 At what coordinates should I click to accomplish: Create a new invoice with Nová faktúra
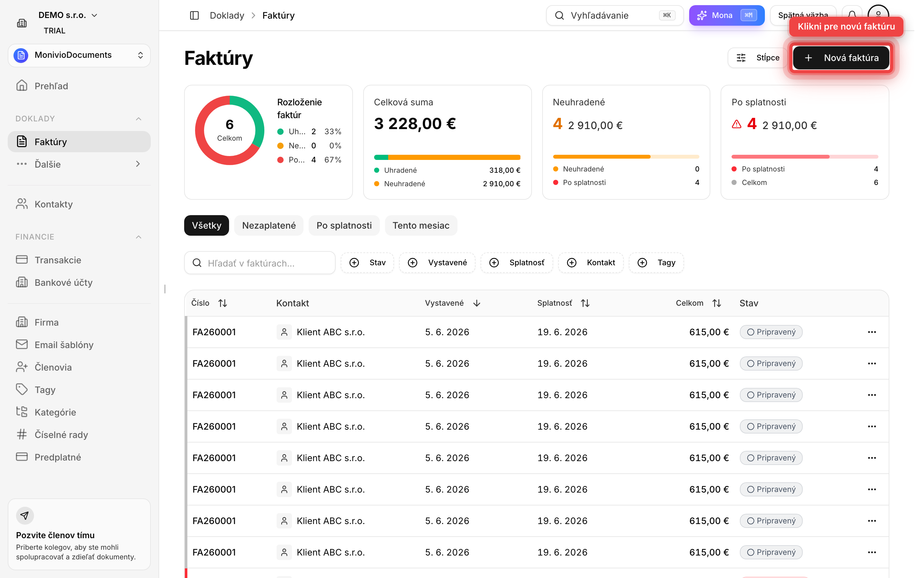(841, 58)
